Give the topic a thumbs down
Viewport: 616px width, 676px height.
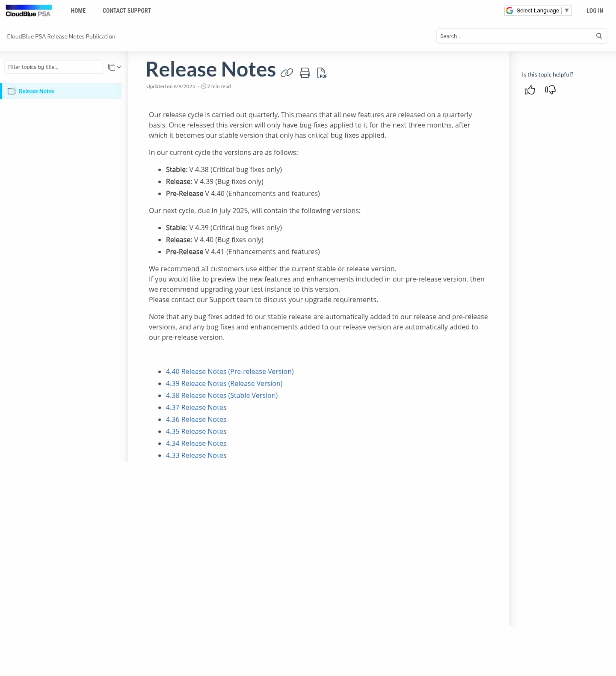click(x=551, y=90)
